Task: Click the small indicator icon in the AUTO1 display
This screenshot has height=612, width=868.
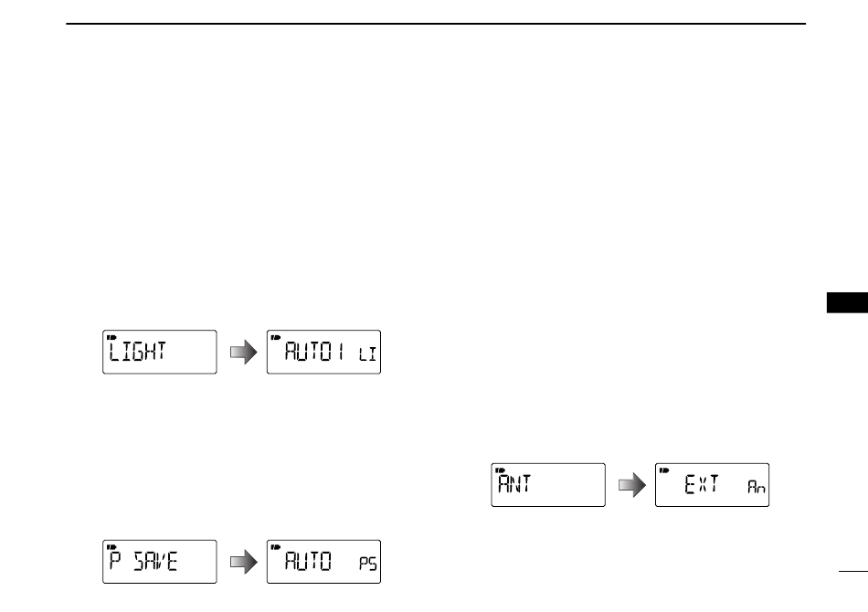Action: tap(276, 337)
